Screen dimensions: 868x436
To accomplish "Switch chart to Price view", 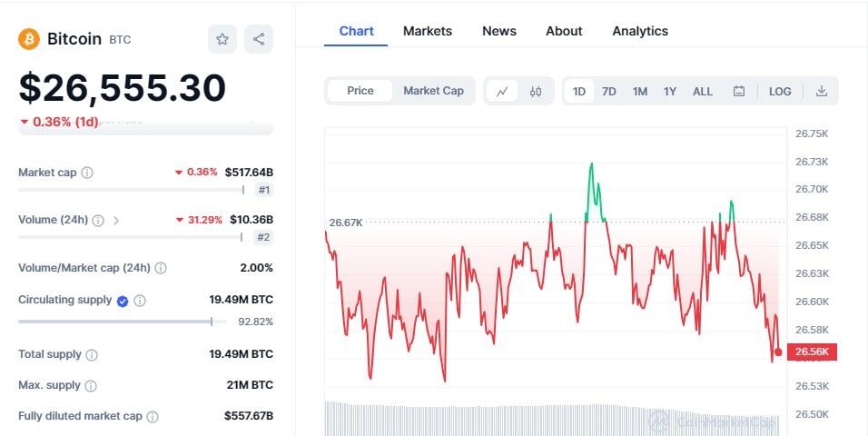I will pyautogui.click(x=360, y=91).
